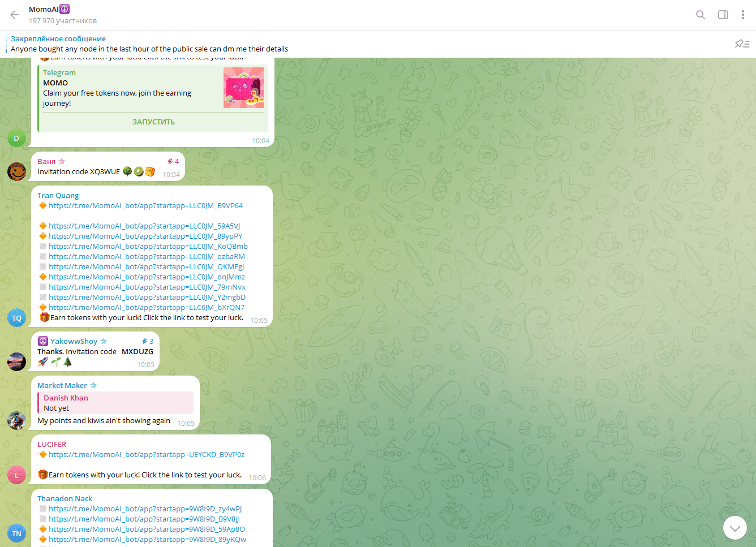756x547 pixels.
Task: Click the YakowwShoy sender name
Action: click(74, 341)
